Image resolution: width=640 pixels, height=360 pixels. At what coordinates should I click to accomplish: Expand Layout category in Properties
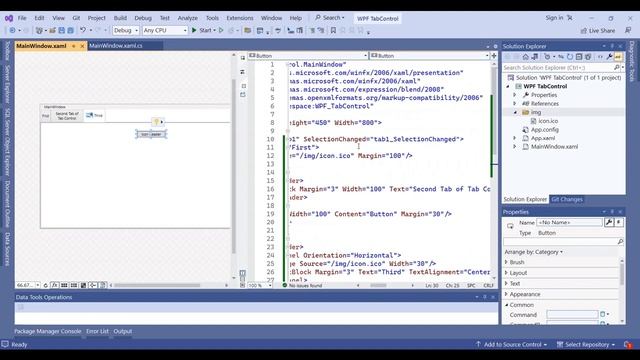(507, 273)
